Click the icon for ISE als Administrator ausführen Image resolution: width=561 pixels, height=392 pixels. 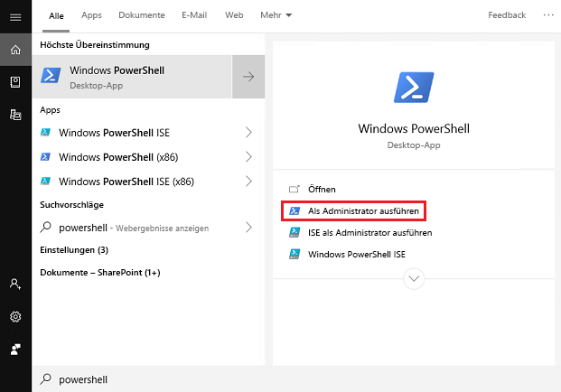295,232
